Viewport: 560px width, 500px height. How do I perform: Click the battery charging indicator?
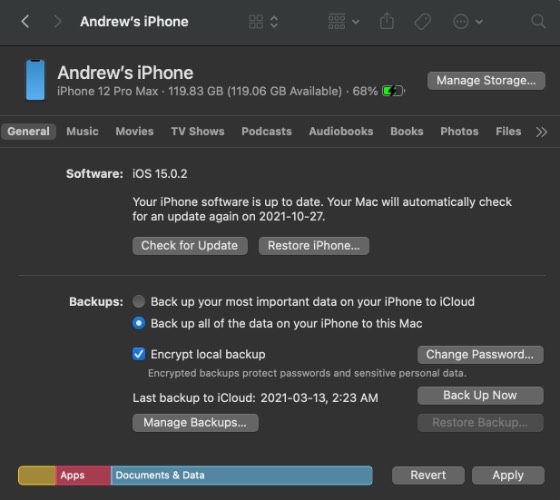pos(393,91)
